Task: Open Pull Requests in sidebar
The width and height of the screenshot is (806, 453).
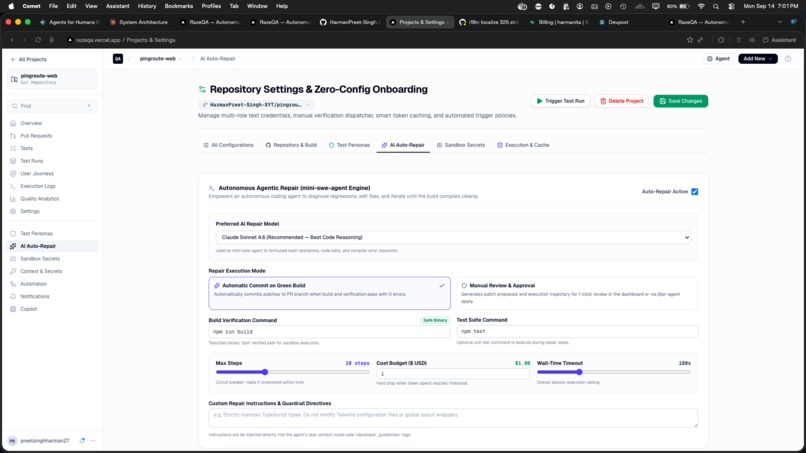Action: coord(36,136)
